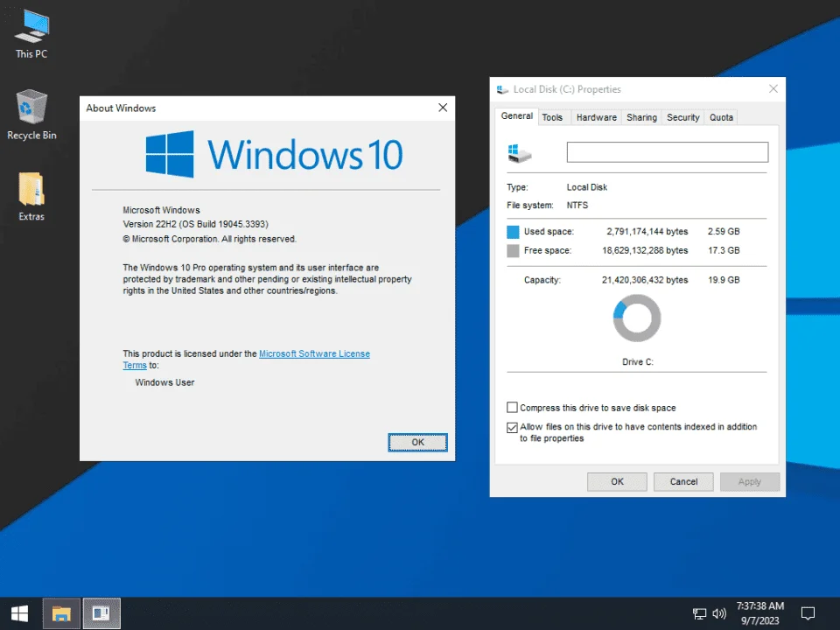Click the Version 22H2 build text
The height and width of the screenshot is (630, 840).
click(195, 224)
